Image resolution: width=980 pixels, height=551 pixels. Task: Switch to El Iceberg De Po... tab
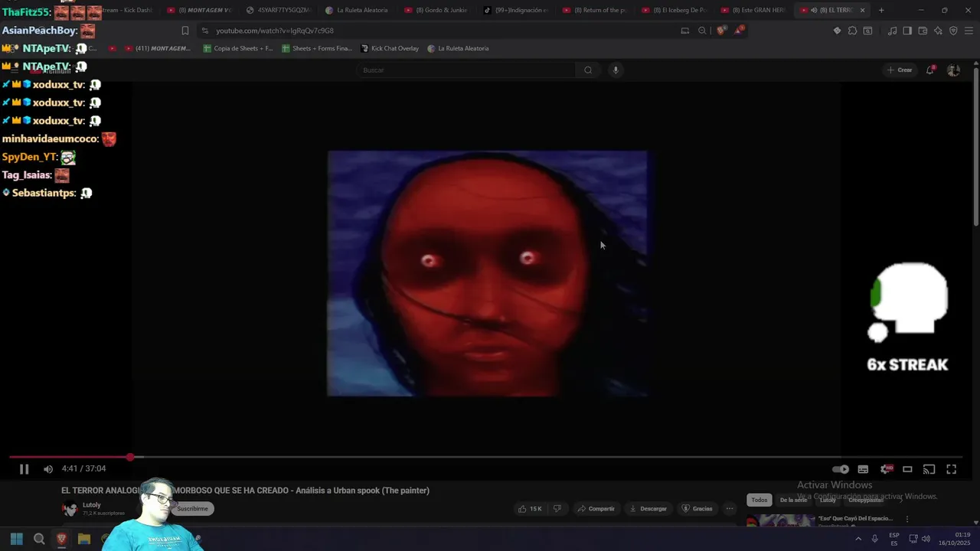(675, 10)
